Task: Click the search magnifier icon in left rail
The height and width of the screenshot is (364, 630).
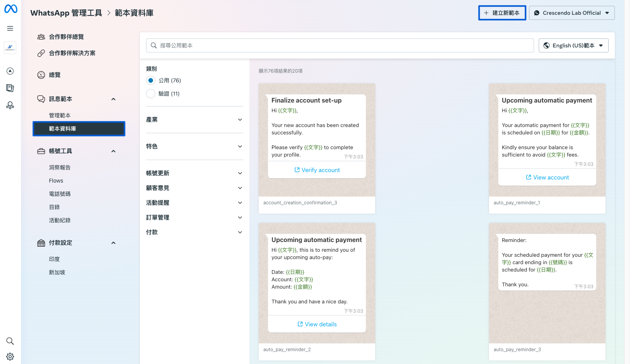Action: 10,341
